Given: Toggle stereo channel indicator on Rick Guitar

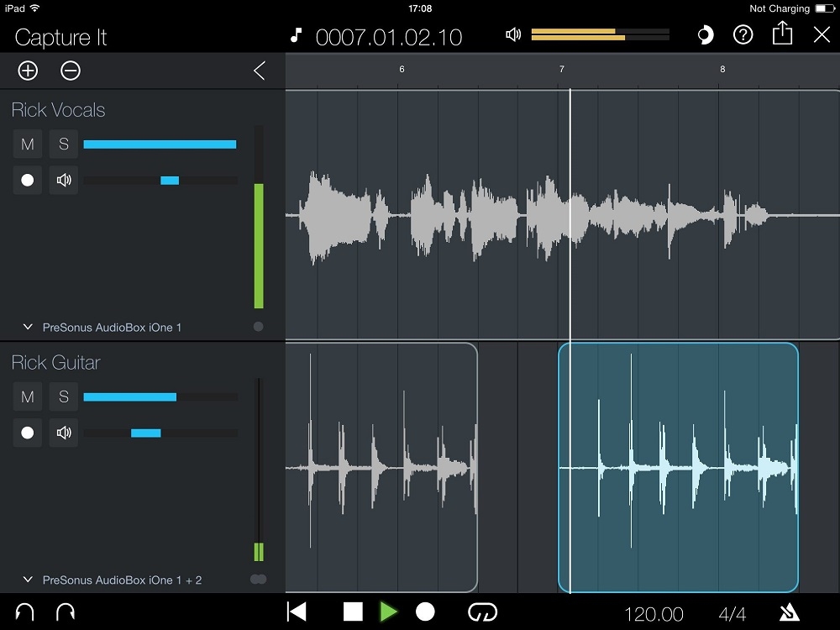Looking at the screenshot, I should [258, 579].
